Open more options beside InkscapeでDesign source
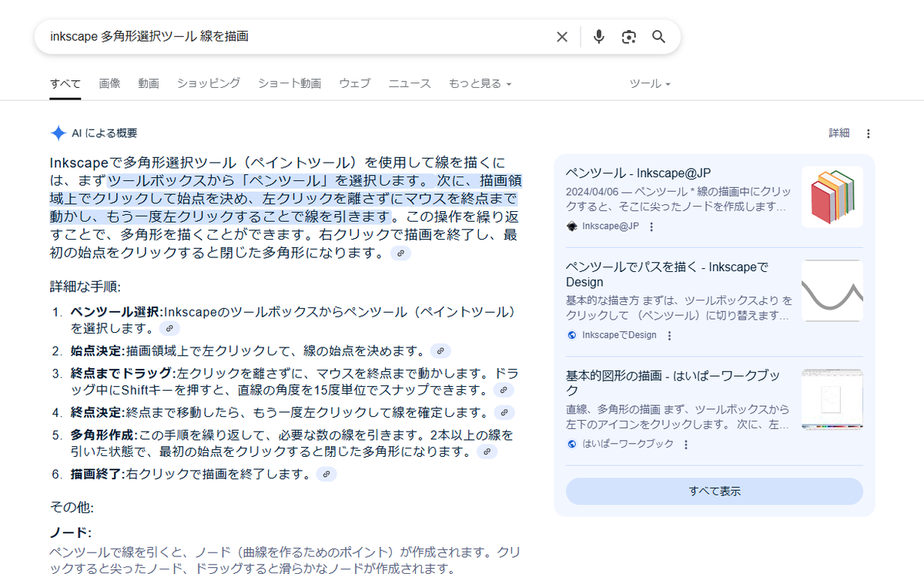The height and width of the screenshot is (574, 924). [669, 335]
